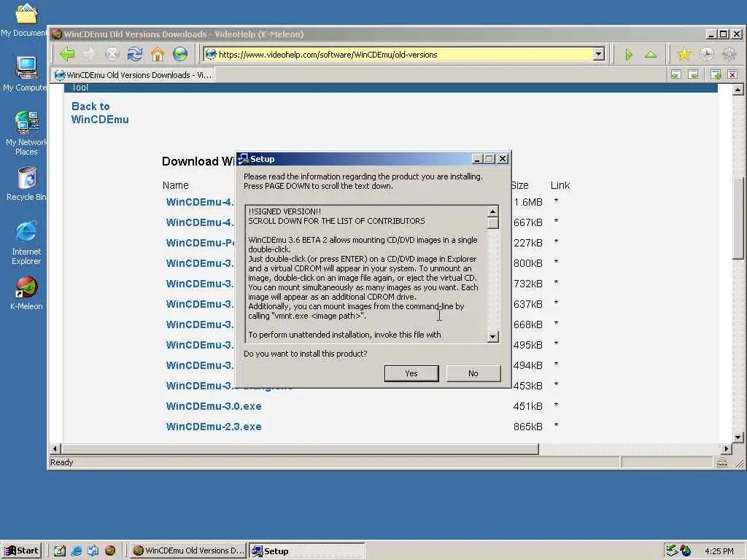This screenshot has width=747, height=560.
Task: Click the Show Desktop quick launch icon
Action: pyautogui.click(x=60, y=551)
